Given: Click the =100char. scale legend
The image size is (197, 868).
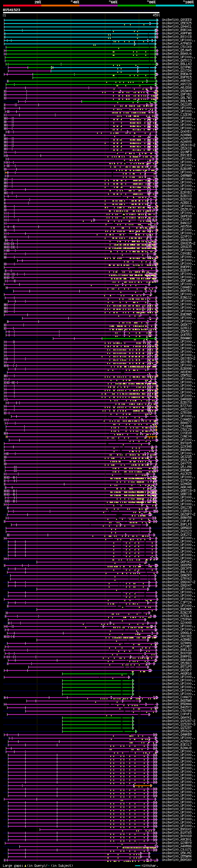Looking at the screenshot, I should [x=147, y=866].
